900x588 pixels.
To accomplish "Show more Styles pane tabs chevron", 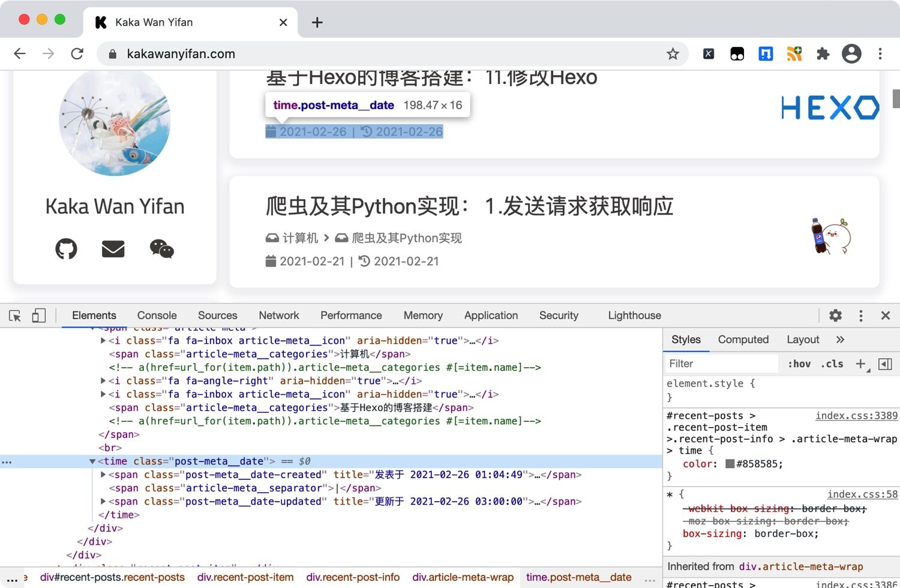I will tap(840, 340).
